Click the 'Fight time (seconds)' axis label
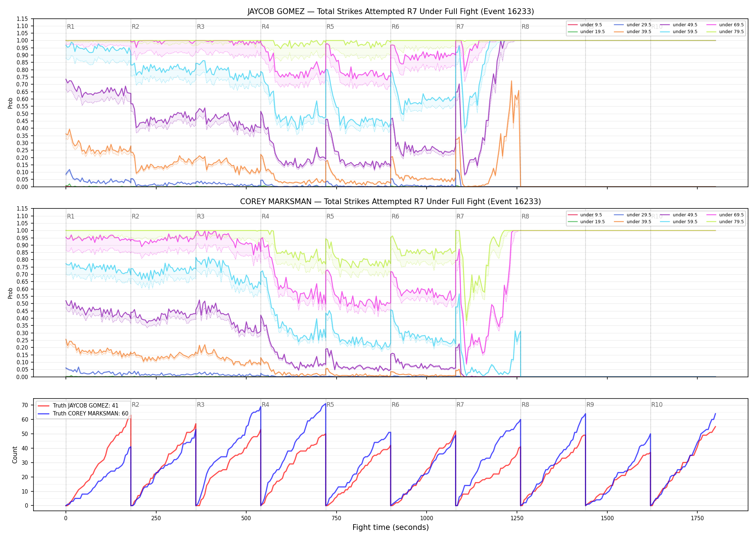The image size is (756, 540). point(391,527)
